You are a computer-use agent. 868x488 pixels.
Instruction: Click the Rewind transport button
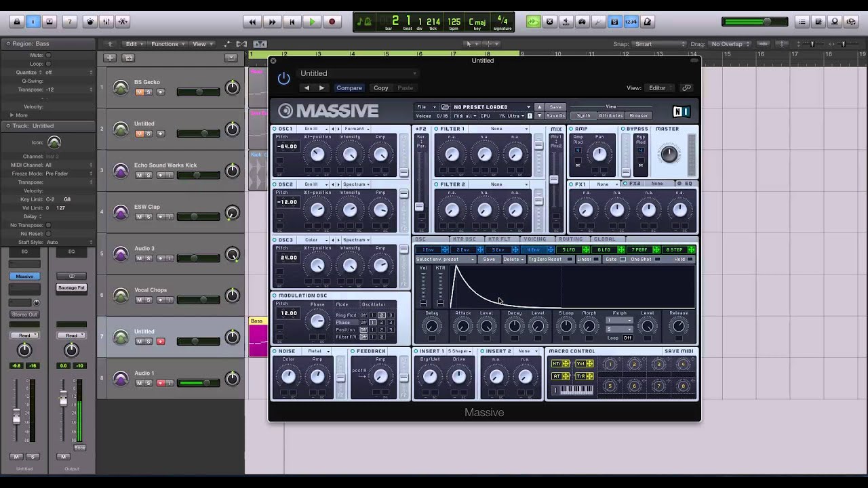point(252,22)
